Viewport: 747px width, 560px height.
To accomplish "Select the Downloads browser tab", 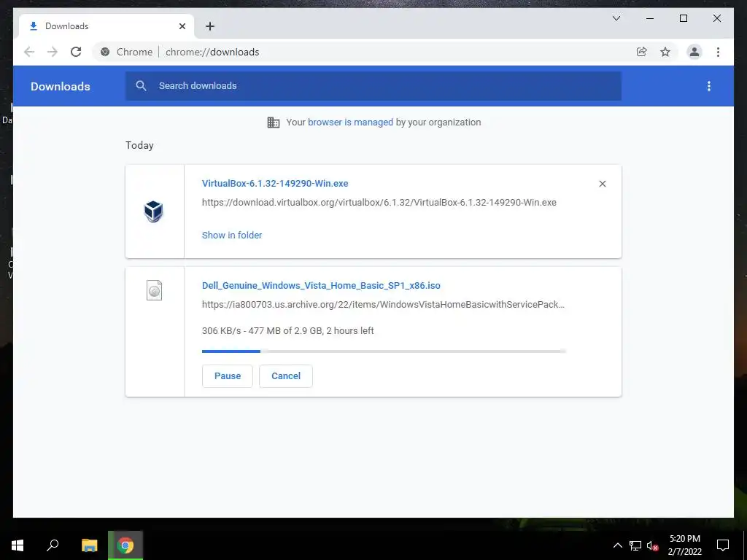I will click(107, 26).
